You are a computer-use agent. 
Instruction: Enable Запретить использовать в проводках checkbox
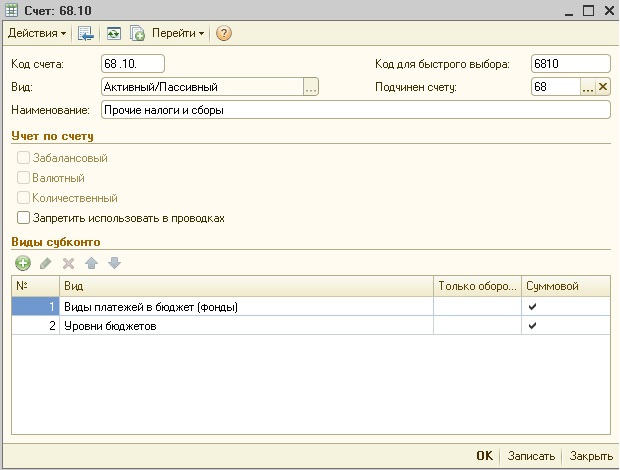click(23, 218)
